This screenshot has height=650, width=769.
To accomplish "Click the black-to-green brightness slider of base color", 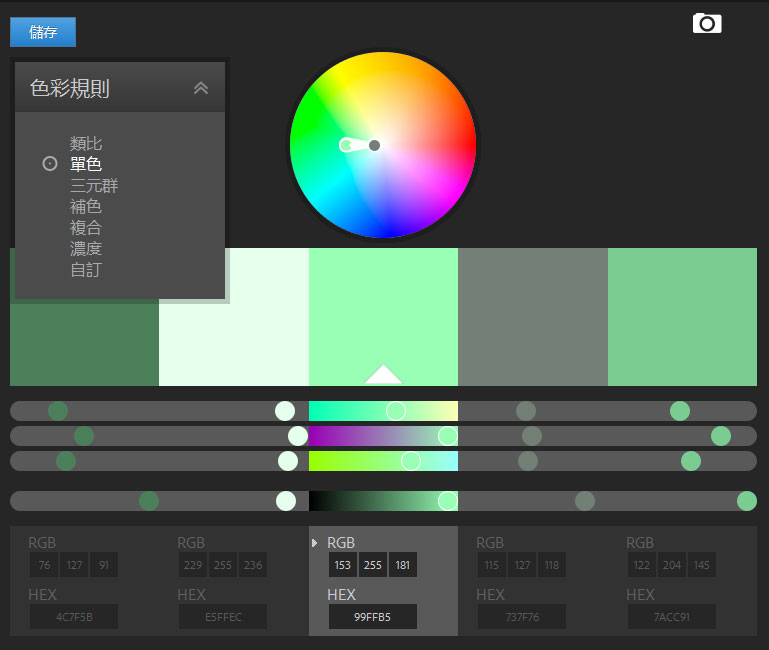I will (384, 501).
